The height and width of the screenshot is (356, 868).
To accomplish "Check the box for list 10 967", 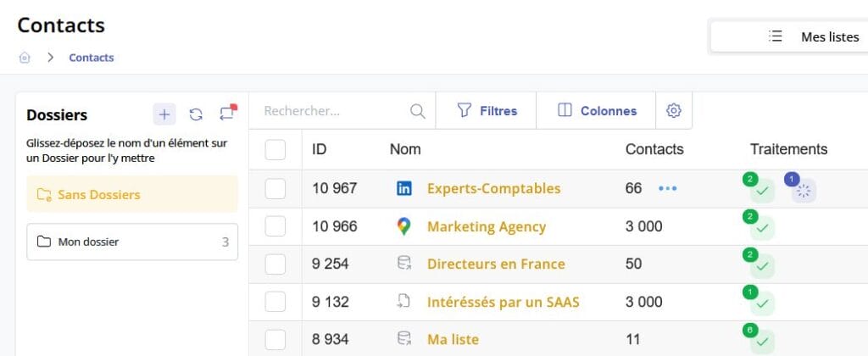I will [x=275, y=188].
